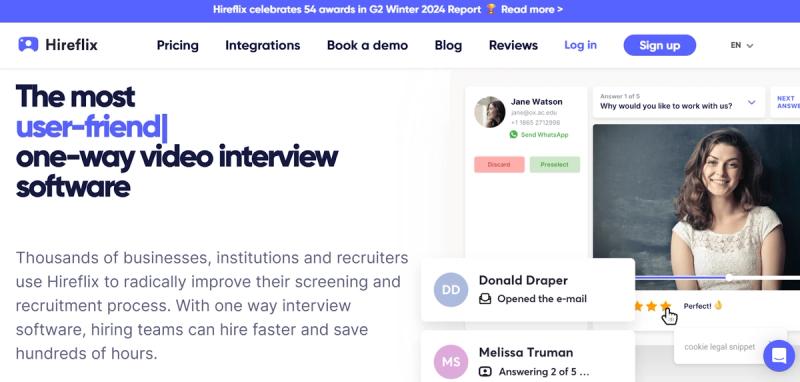The height and width of the screenshot is (382, 800).
Task: Click the Preselect button
Action: 555,165
